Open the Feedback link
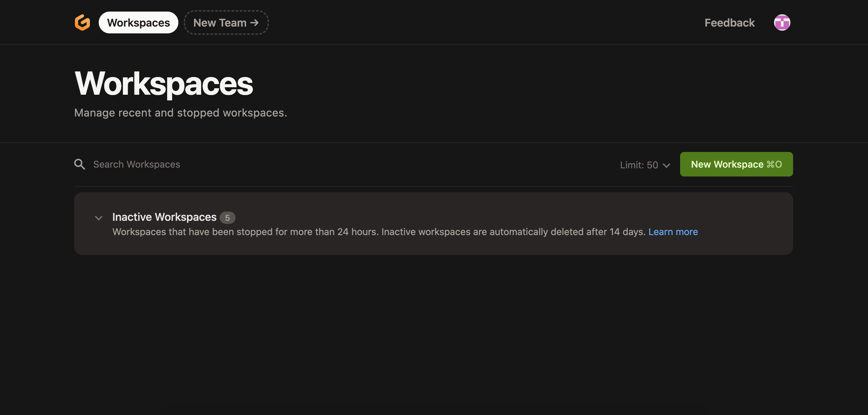This screenshot has width=868, height=415. [x=729, y=22]
